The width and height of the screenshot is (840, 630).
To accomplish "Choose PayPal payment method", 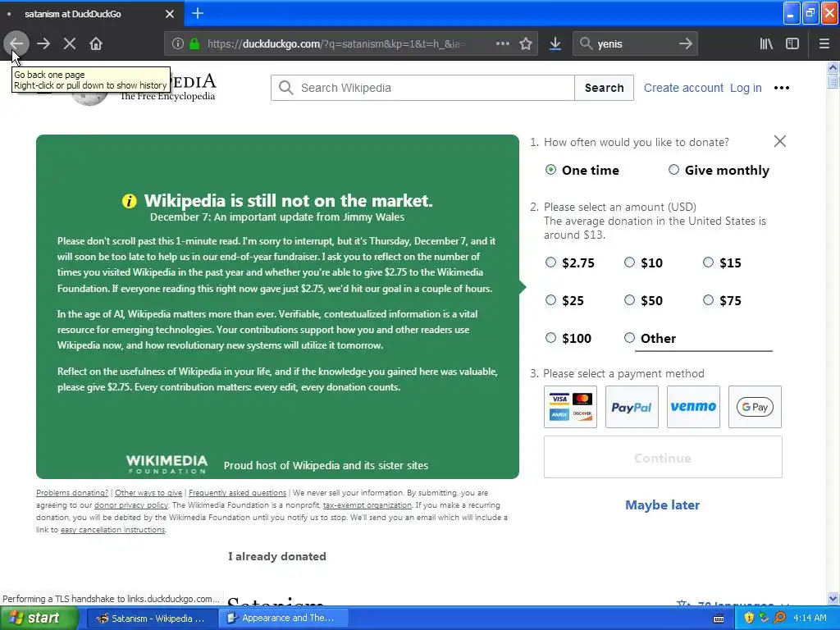I will tap(632, 407).
